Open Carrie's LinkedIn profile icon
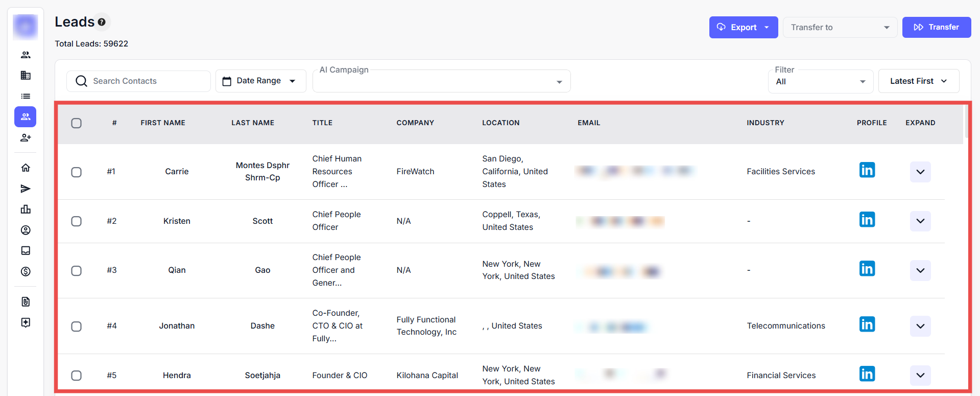This screenshot has height=396, width=980. point(867,170)
